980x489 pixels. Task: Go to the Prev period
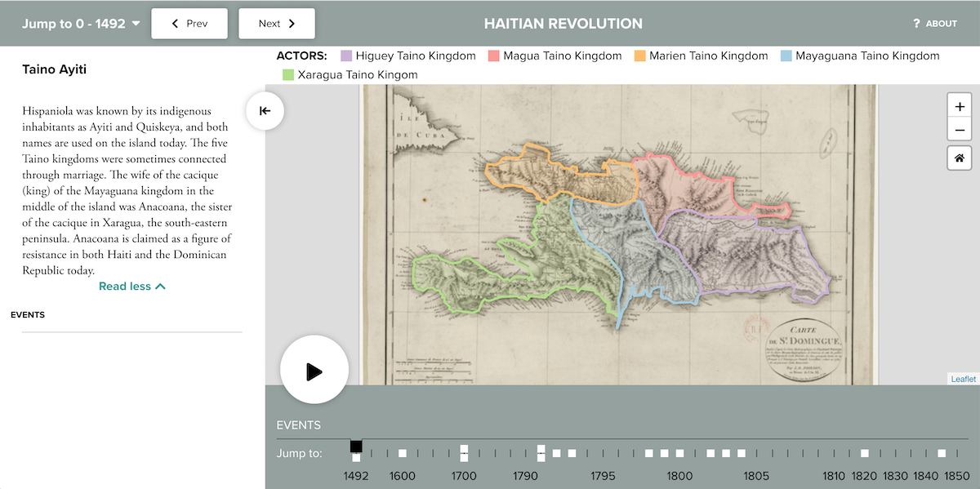click(189, 24)
